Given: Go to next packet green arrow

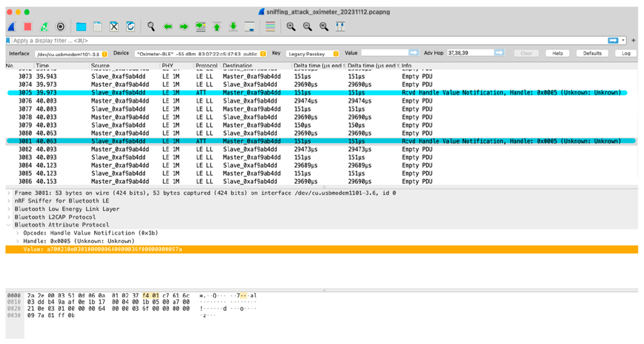Looking at the screenshot, I should [x=184, y=26].
